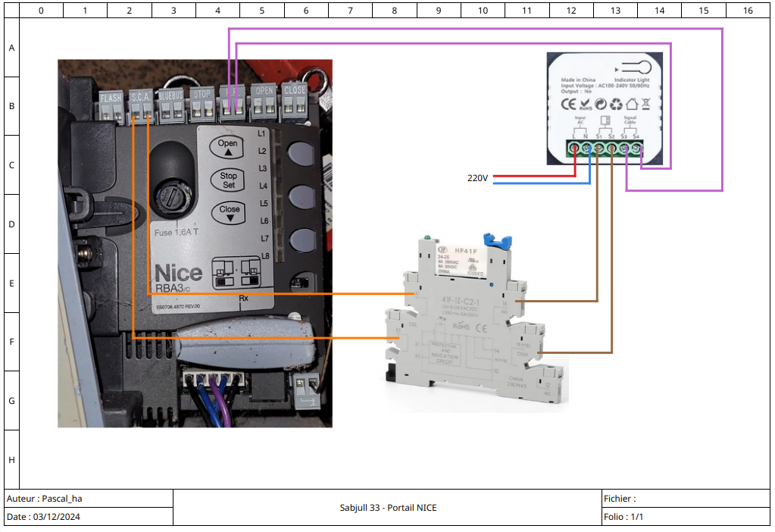Click the house icon on the smart module
Image resolution: width=775 pixels, height=532 pixels.
tap(630, 104)
